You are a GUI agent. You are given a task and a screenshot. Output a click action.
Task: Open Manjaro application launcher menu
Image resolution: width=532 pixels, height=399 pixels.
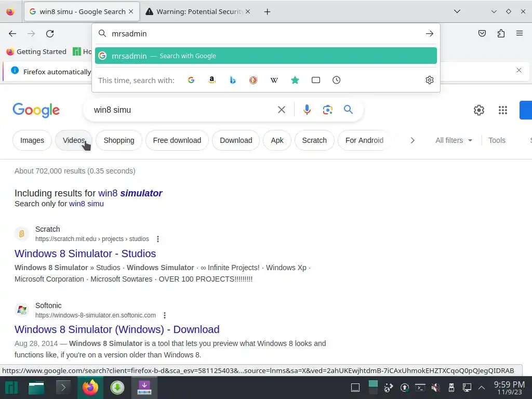[11, 388]
